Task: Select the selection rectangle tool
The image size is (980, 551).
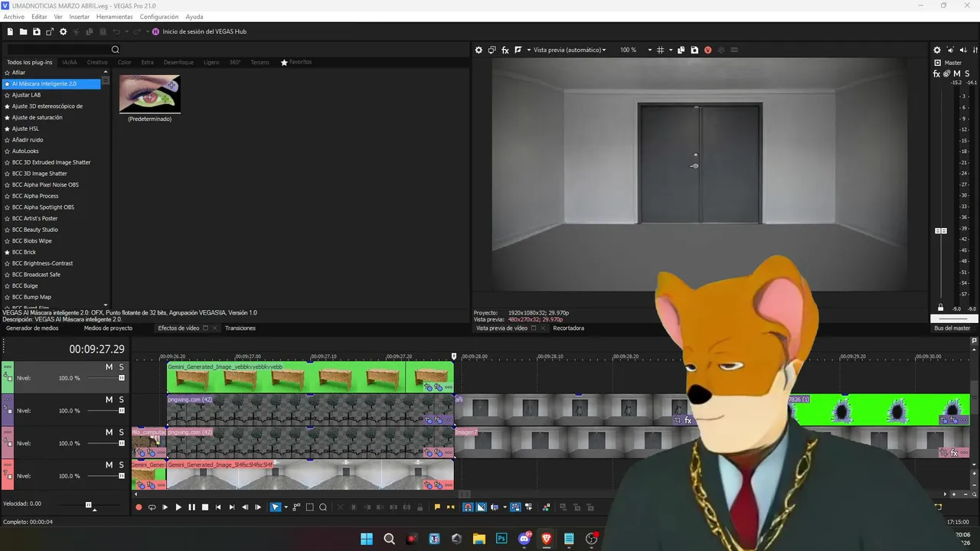Action: (309, 507)
